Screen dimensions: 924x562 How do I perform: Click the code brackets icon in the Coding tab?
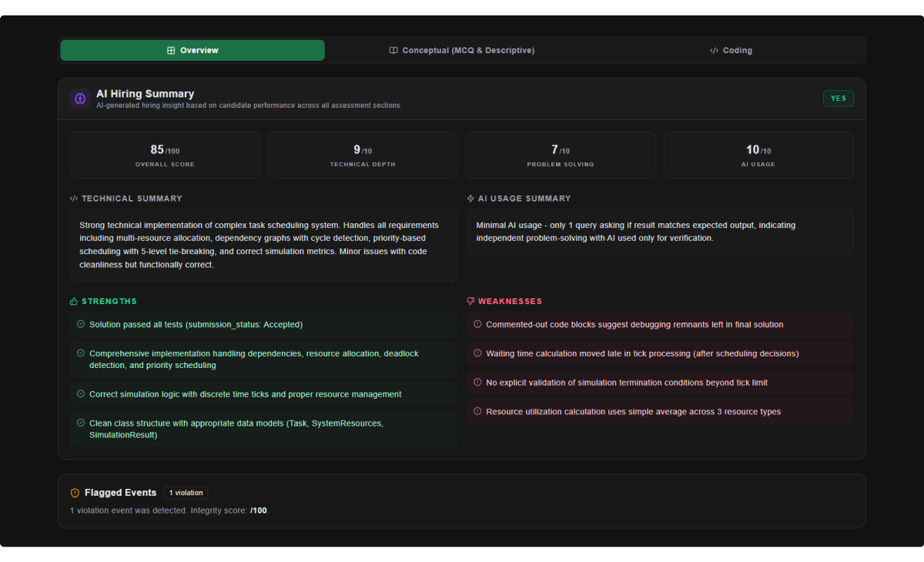point(714,51)
